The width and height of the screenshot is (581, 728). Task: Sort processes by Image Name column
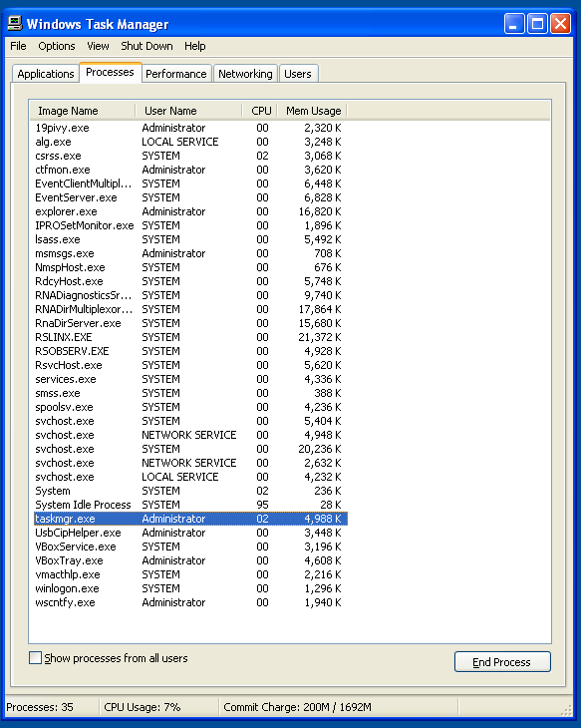[x=83, y=111]
